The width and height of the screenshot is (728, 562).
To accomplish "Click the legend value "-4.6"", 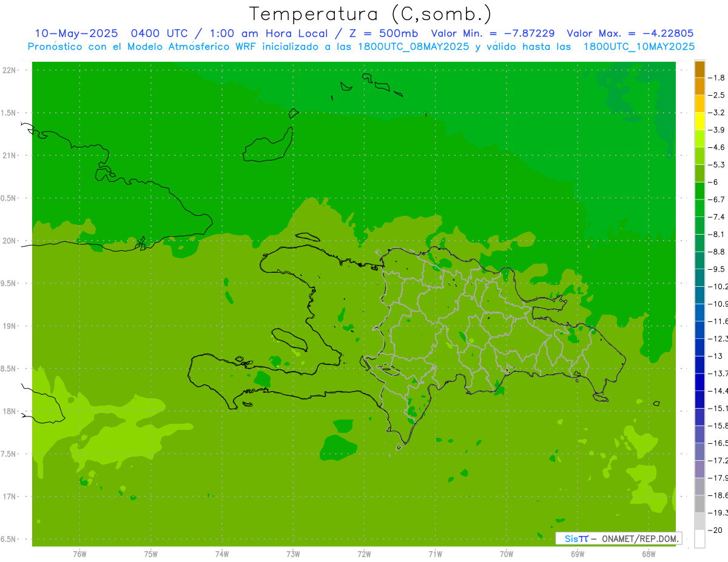I will pyautogui.click(x=716, y=147).
